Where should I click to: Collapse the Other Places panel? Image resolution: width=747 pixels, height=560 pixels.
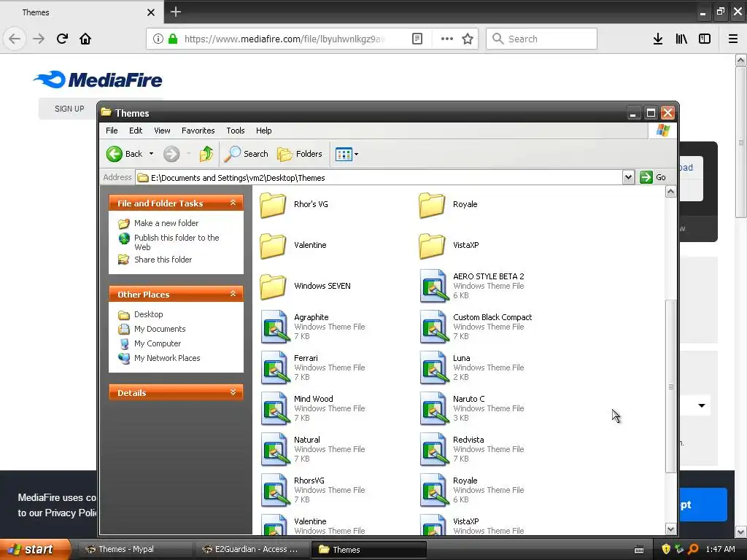click(233, 294)
